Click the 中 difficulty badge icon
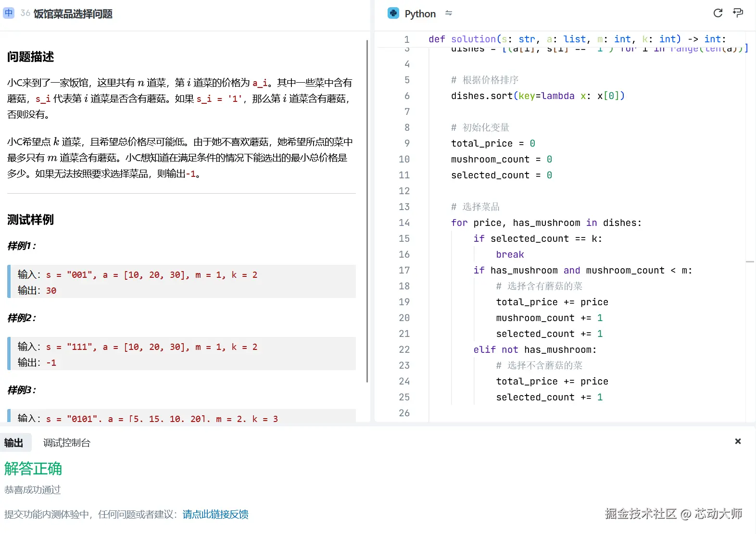Screen dimensions: 756x534 [x=9, y=13]
